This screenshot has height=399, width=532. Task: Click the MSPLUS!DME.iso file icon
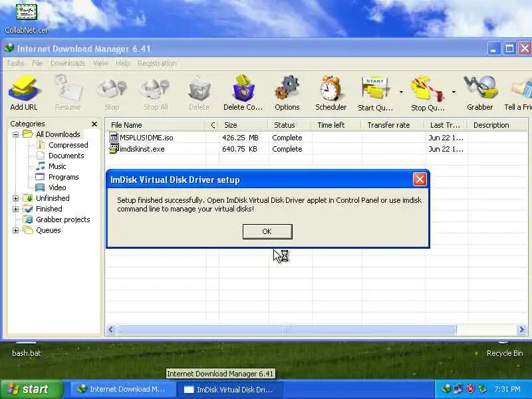[114, 138]
